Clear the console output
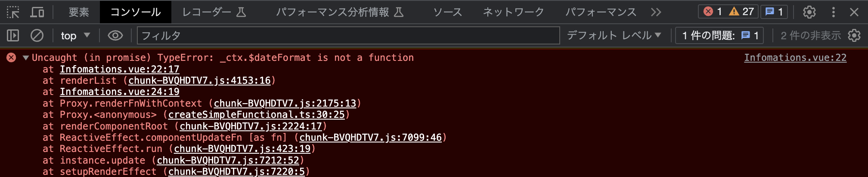 (x=37, y=35)
